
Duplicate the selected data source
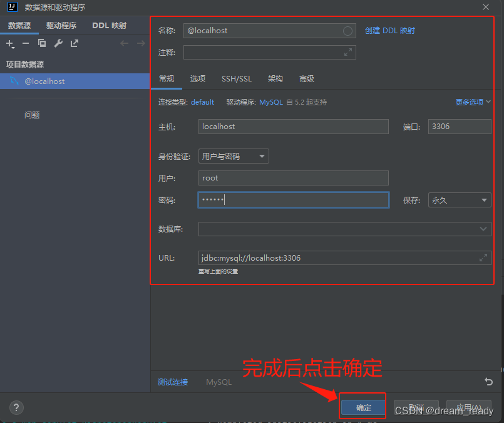[42, 43]
